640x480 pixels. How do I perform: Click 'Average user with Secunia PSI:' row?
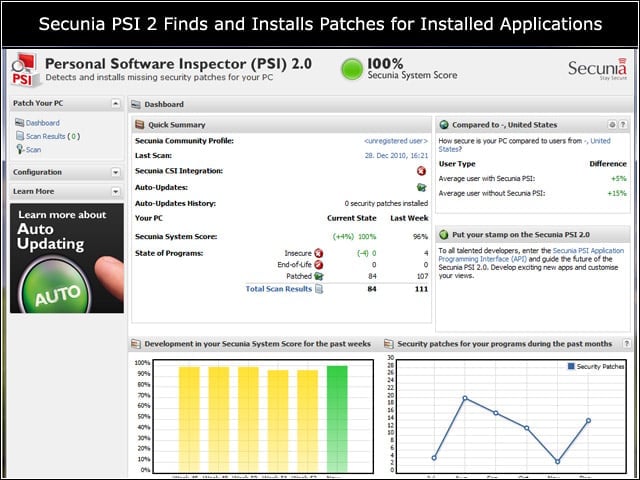pyautogui.click(x=532, y=179)
